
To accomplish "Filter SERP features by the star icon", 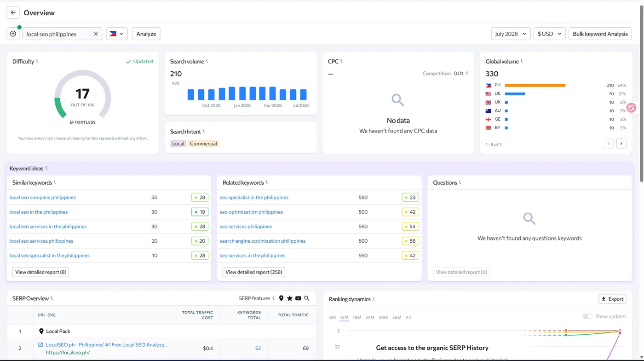I will [290, 298].
